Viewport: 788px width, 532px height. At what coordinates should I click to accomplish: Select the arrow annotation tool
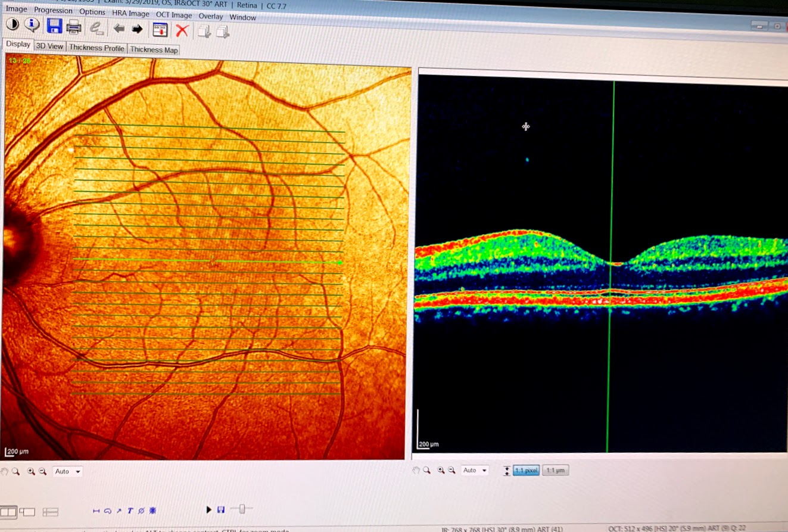[119, 511]
